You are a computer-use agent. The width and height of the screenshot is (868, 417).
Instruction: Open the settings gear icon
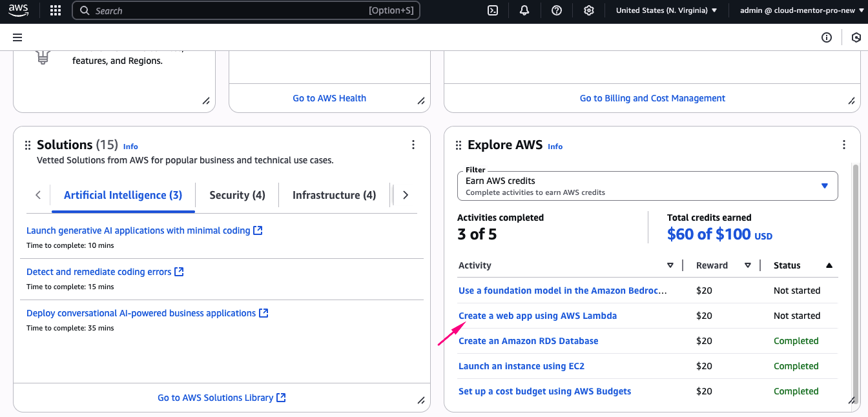(x=588, y=11)
